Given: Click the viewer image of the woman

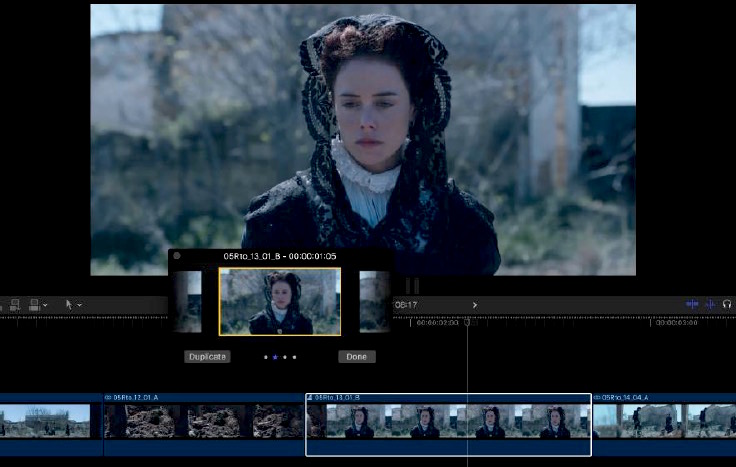Looking at the screenshot, I should 363,140.
